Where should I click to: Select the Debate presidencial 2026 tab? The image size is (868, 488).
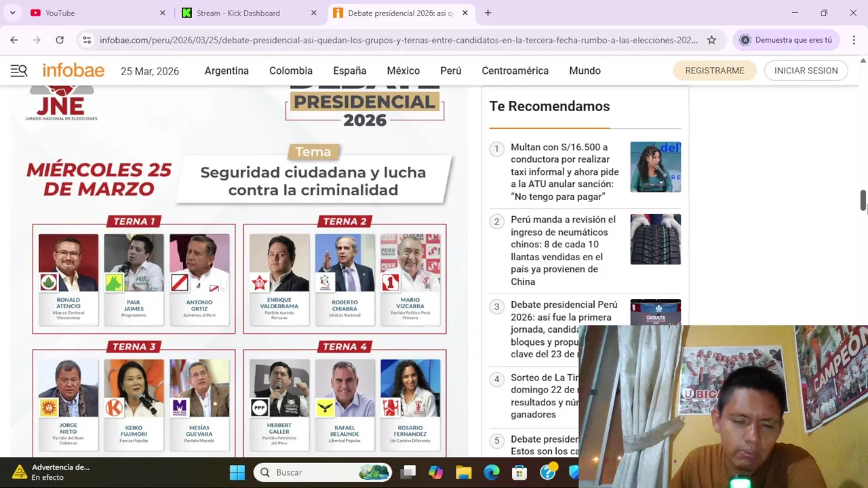click(x=400, y=13)
